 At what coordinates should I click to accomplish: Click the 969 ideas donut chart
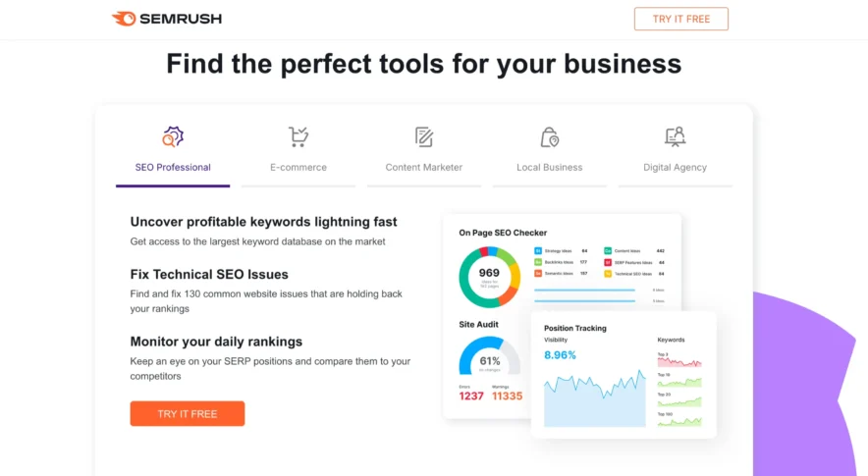[x=489, y=277]
